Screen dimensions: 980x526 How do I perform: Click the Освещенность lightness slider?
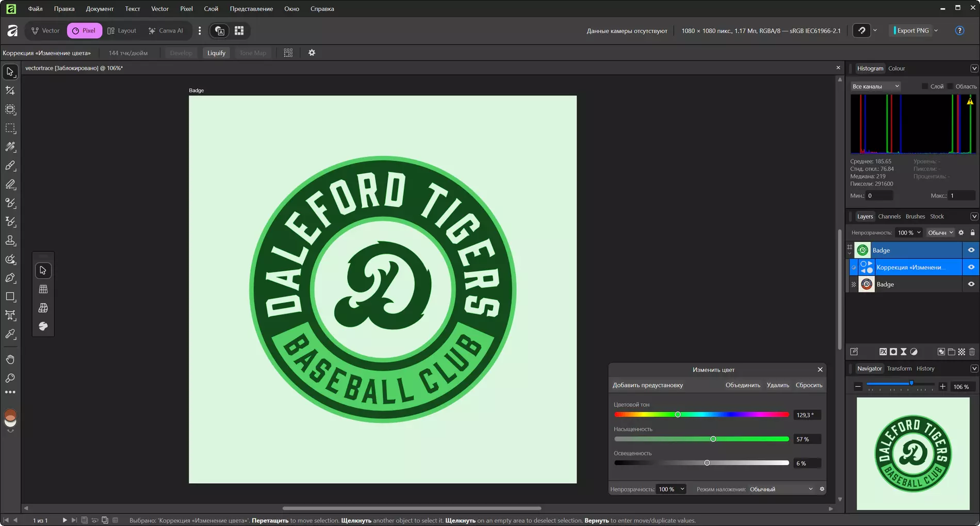tap(701, 463)
